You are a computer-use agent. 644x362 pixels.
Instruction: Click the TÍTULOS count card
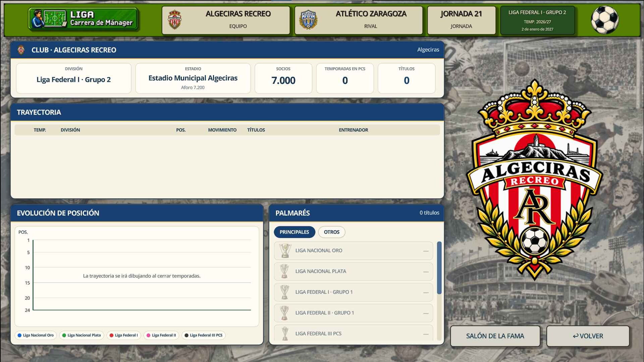click(x=407, y=78)
